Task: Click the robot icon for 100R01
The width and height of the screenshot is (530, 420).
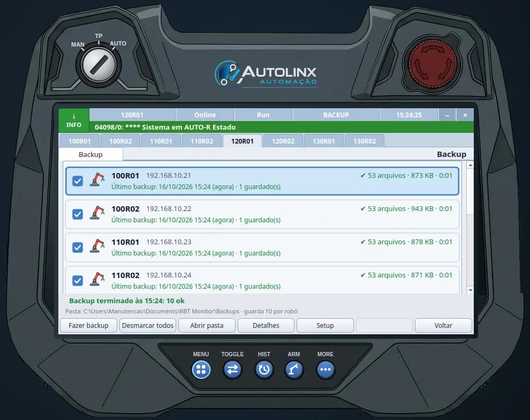Action: tap(97, 179)
